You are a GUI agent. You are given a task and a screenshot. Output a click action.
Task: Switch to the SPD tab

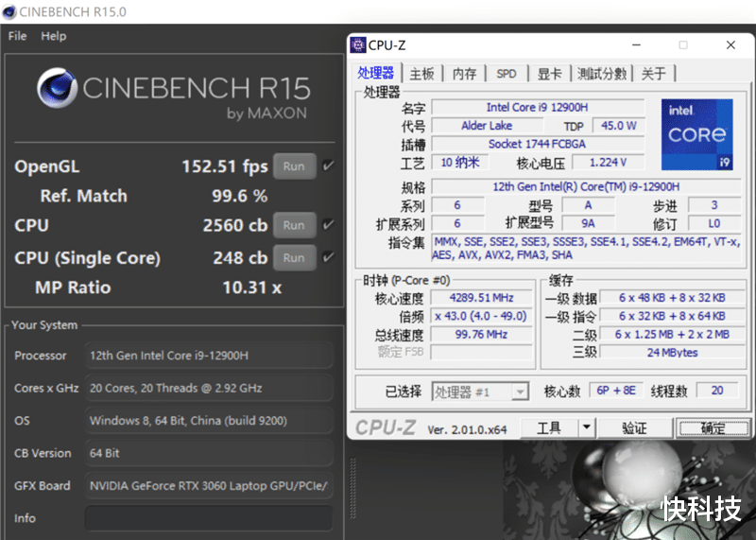point(507,74)
